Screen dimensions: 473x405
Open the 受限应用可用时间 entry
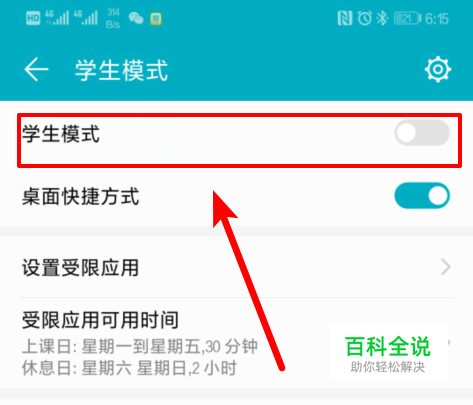pos(236,343)
